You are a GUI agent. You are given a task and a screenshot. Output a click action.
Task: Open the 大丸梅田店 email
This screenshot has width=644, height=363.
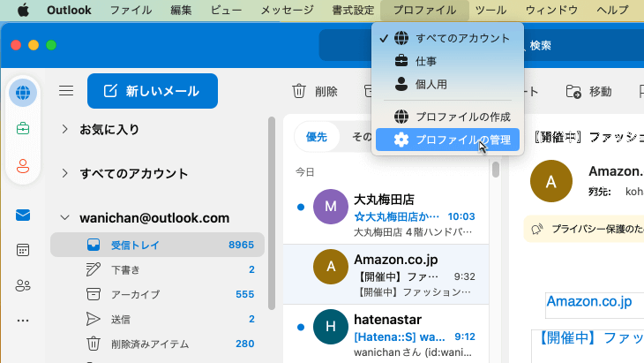coord(386,215)
